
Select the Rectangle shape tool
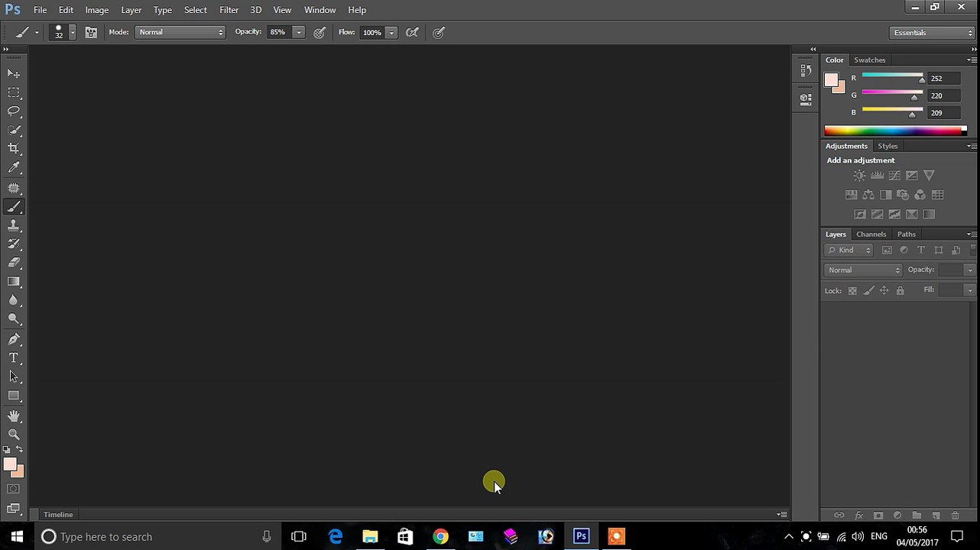click(x=14, y=396)
